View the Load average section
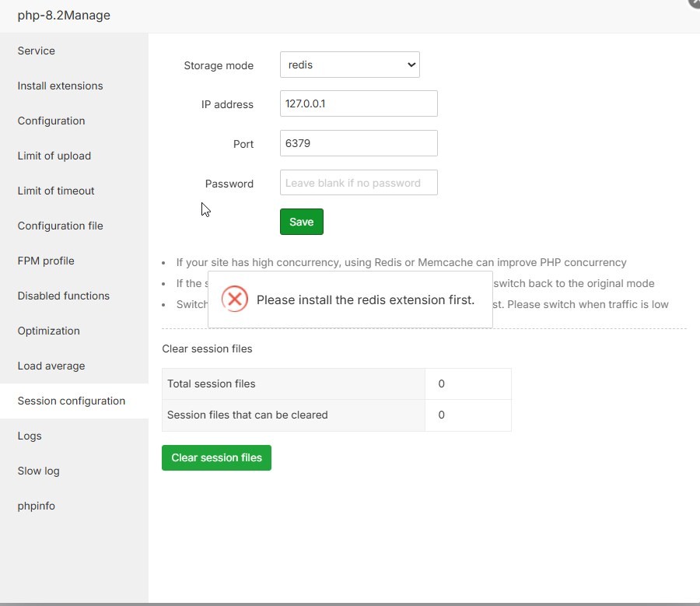Viewport: 700px width, 606px height. 51,366
